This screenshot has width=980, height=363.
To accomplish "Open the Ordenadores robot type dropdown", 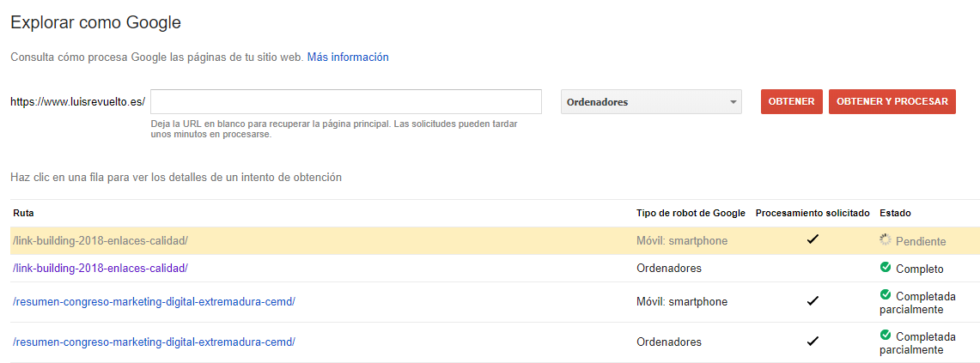I will point(651,102).
